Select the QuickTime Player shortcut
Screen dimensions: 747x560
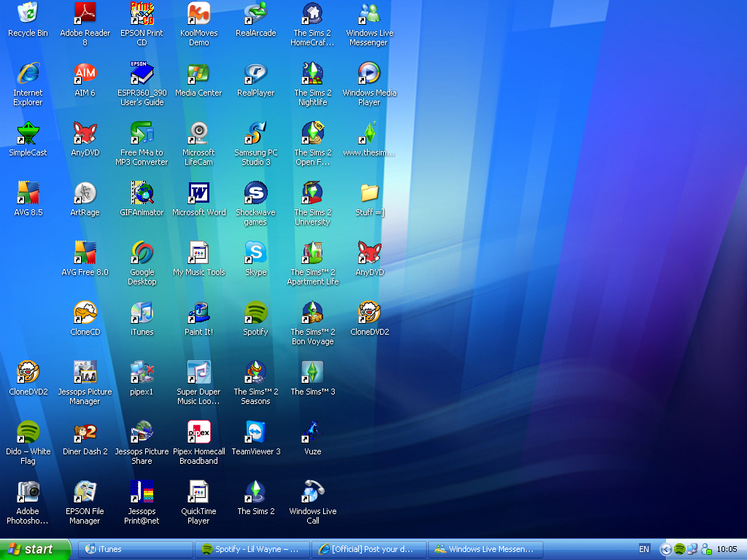pyautogui.click(x=198, y=492)
